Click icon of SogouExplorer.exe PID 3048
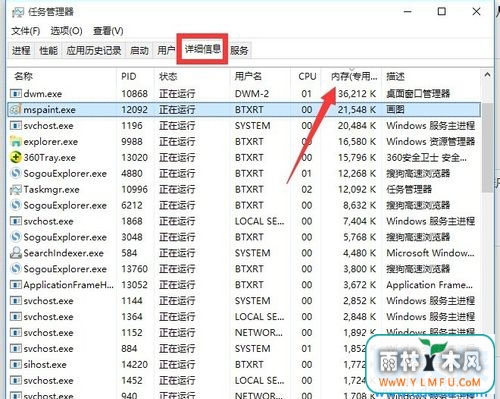Image resolution: width=500 pixels, height=399 pixels. click(x=15, y=237)
